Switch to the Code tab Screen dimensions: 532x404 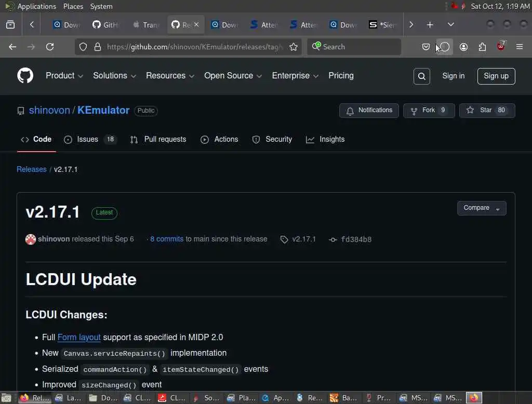pyautogui.click(x=36, y=139)
